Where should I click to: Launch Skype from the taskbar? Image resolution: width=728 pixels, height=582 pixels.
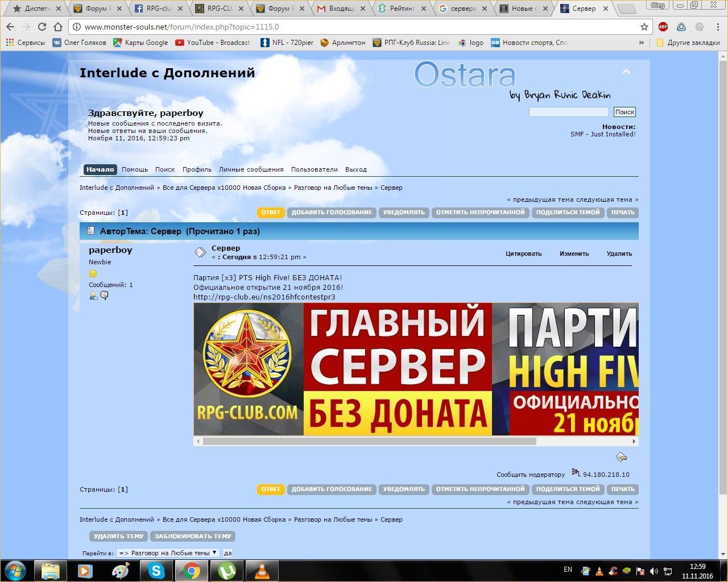(x=156, y=570)
